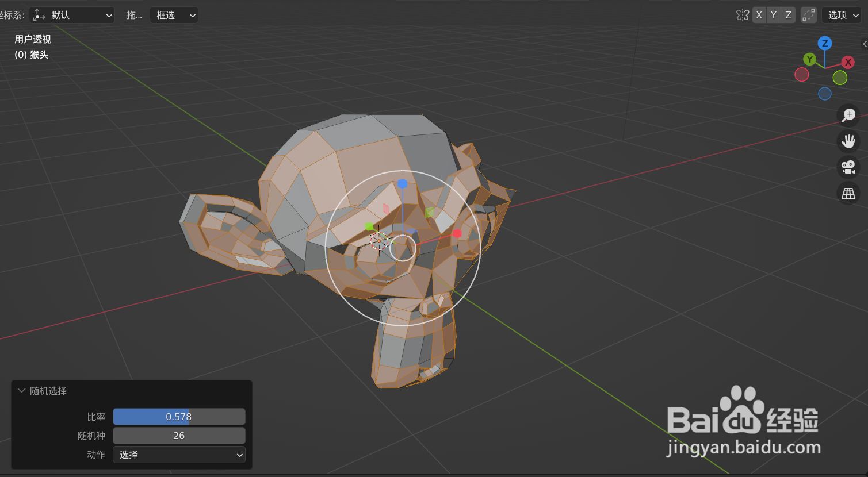Open the 选项 options dropdown
The image size is (868, 477).
[842, 15]
